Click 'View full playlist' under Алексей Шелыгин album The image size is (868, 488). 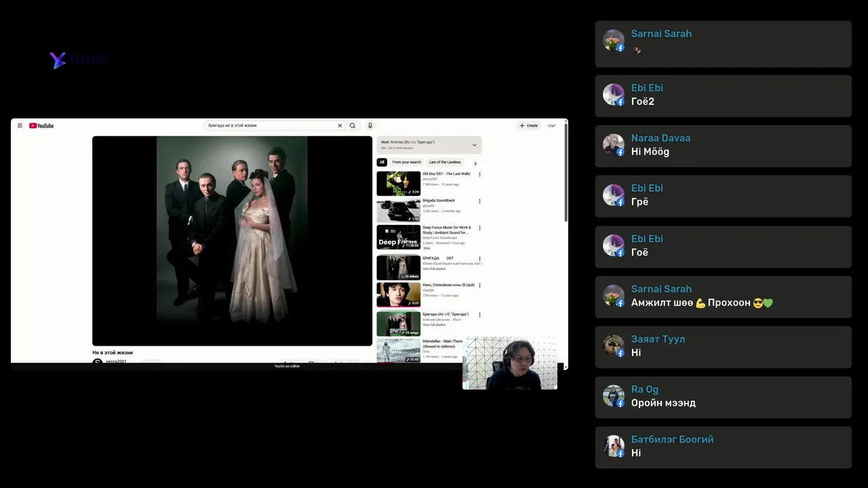coord(434,325)
